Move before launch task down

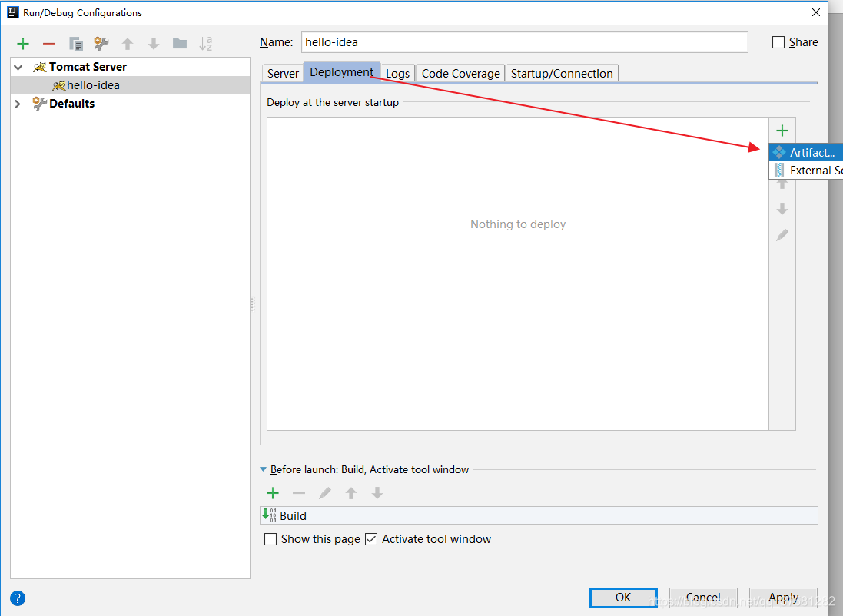377,493
